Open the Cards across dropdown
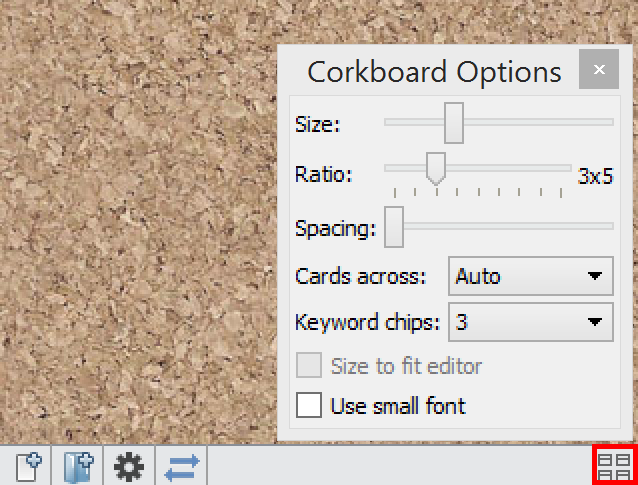 [x=530, y=276]
